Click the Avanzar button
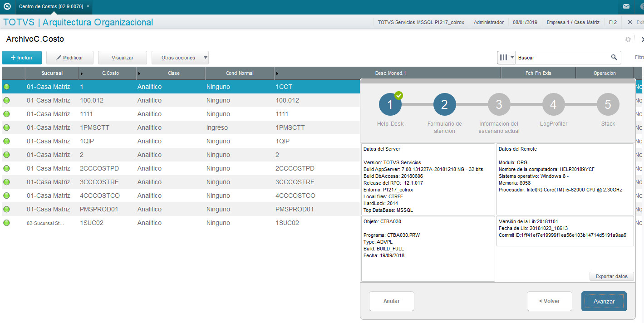Viewport: 644px width, 323px height. (604, 301)
